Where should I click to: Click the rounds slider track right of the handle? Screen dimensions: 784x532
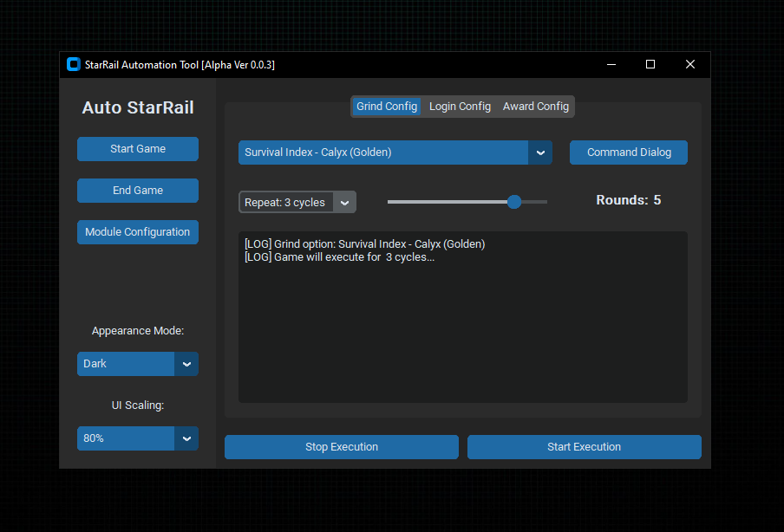[534, 202]
